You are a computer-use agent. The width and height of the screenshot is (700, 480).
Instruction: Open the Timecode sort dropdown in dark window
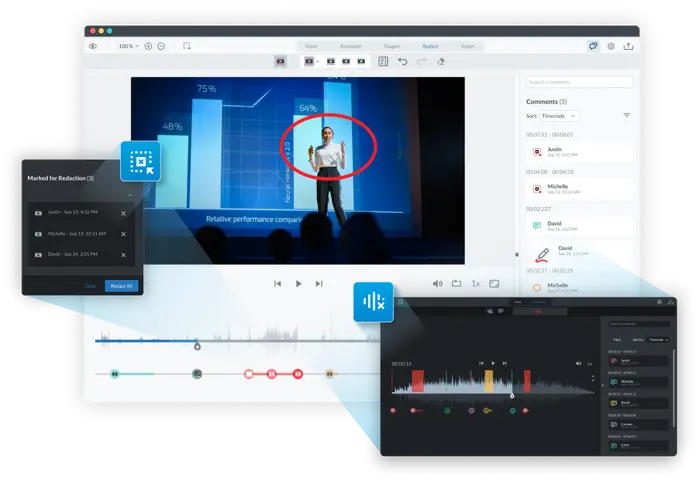tap(658, 340)
